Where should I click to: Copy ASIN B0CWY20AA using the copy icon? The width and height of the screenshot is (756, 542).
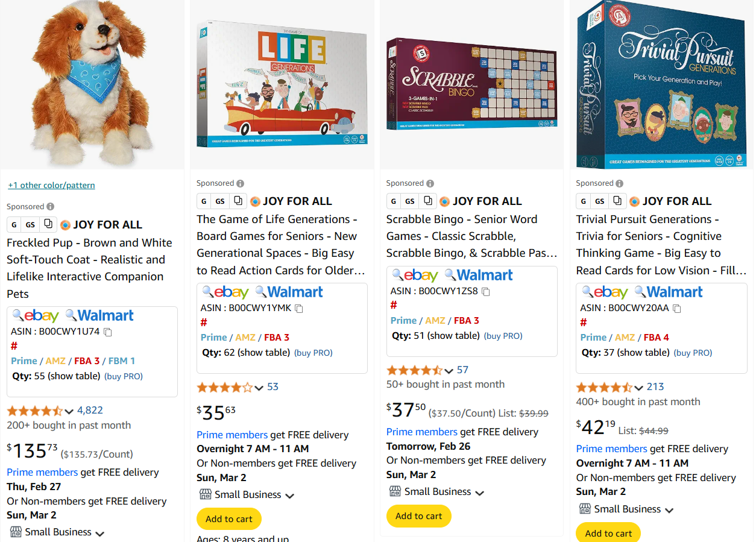tap(677, 308)
